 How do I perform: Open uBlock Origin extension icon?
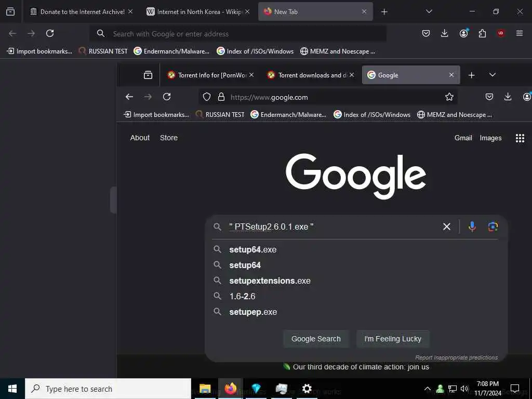(501, 33)
